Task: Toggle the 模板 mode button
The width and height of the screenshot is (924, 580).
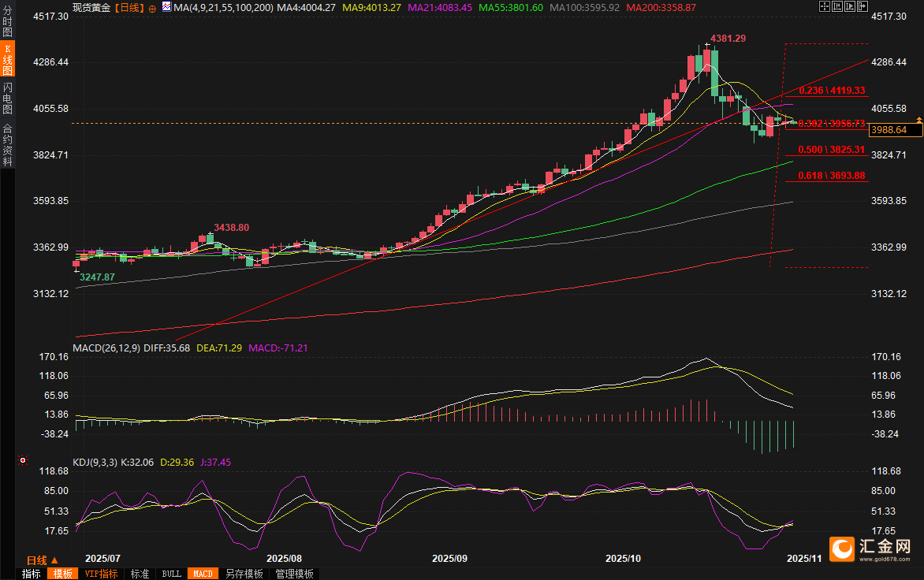Action: tap(62, 574)
